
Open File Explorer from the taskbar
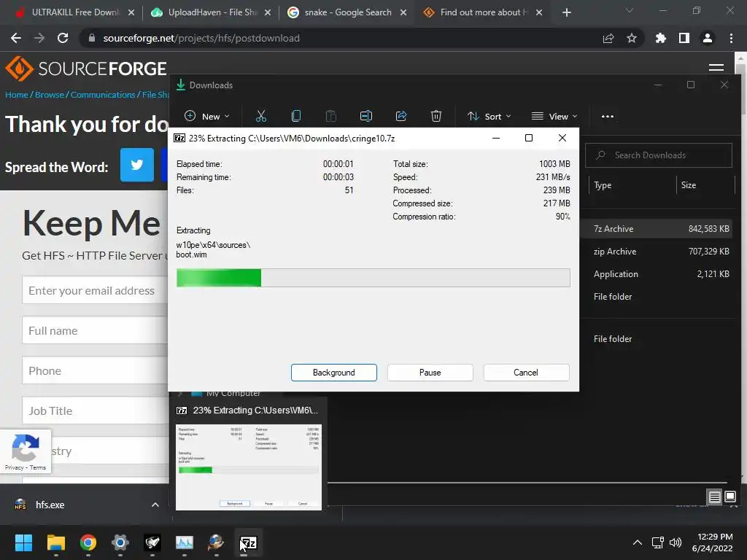[55, 542]
